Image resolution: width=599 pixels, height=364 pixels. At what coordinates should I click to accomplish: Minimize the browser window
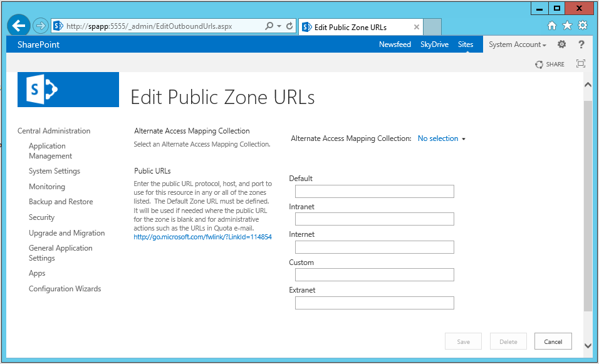coord(539,8)
